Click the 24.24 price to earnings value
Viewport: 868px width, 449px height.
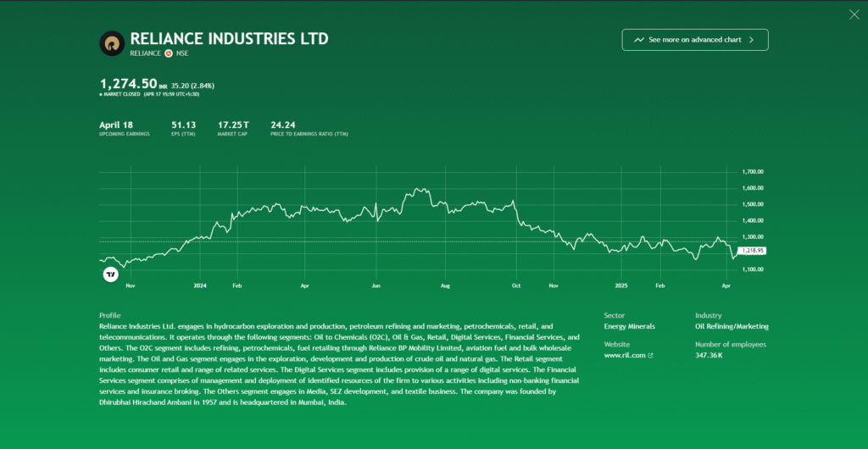pos(283,125)
